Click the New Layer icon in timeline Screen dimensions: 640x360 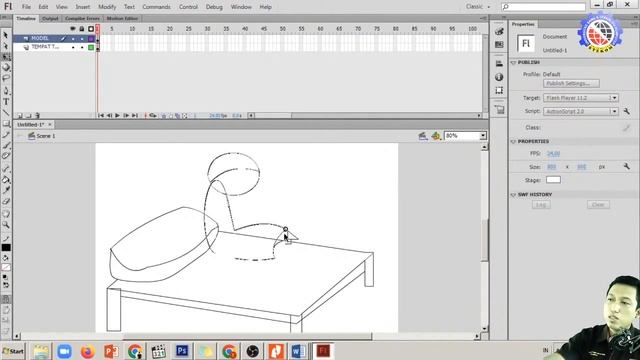pos(20,116)
